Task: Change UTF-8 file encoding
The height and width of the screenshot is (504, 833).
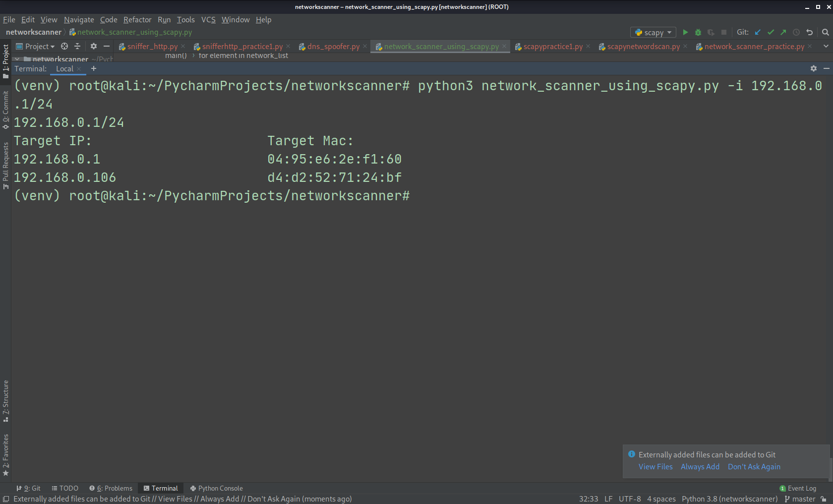Action: [630, 499]
